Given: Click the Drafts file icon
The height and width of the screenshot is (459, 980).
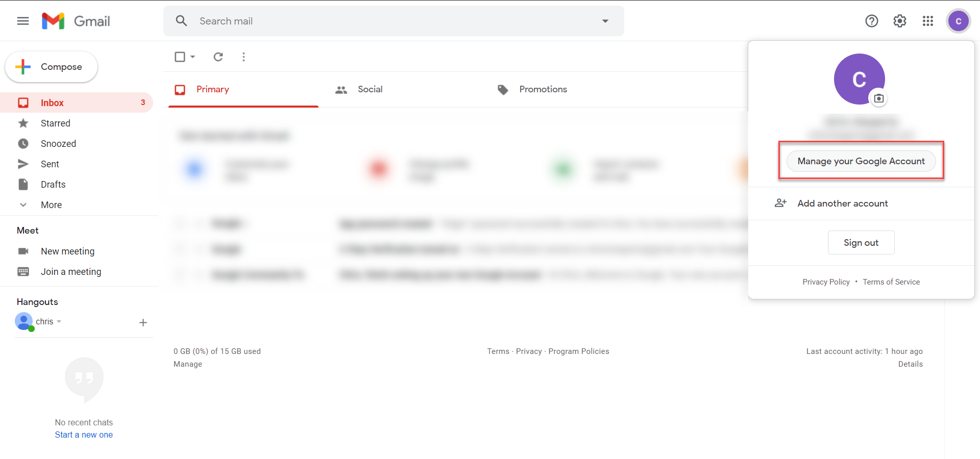Looking at the screenshot, I should (23, 184).
